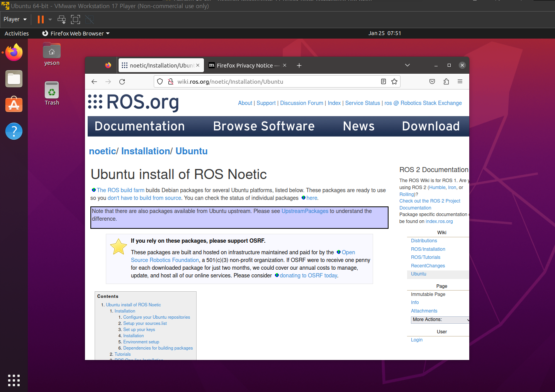
Task: Bookmark this page with the star icon
Action: click(394, 81)
